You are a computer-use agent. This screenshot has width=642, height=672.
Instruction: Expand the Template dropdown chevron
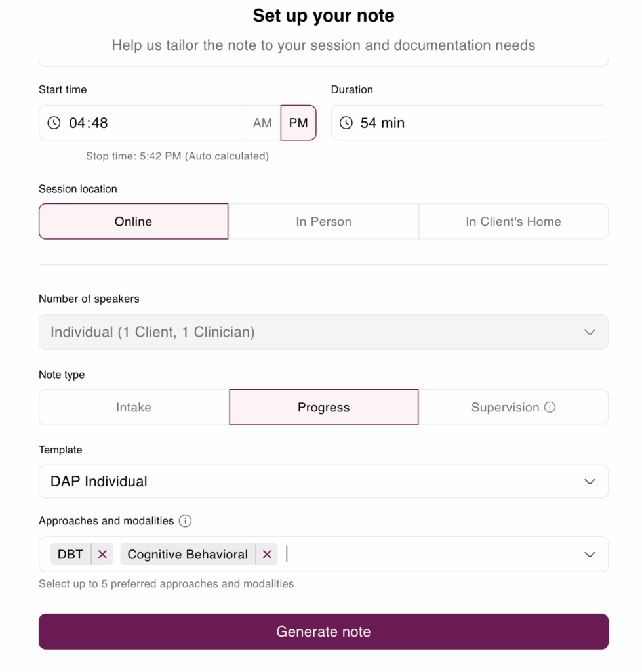(x=590, y=482)
